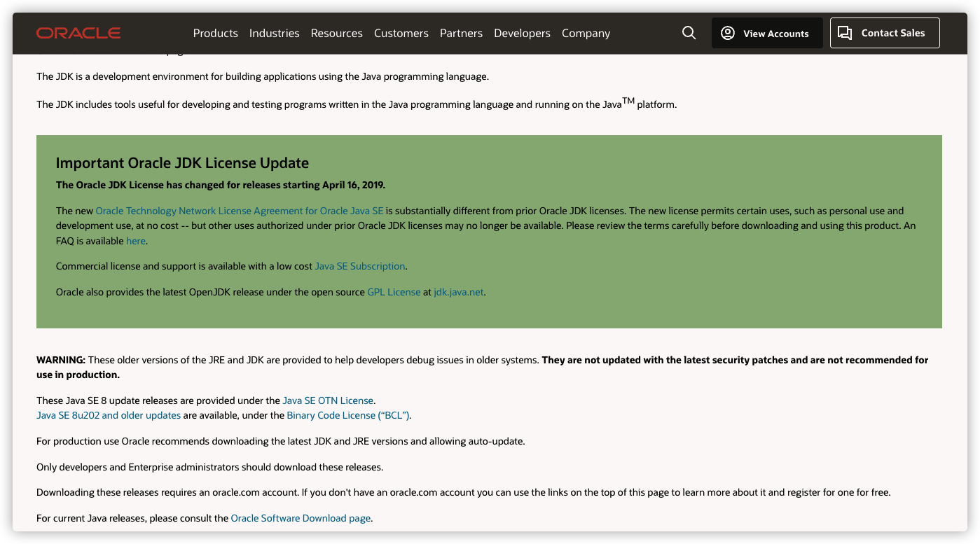
Task: Open the GPL License link
Action: pos(394,292)
